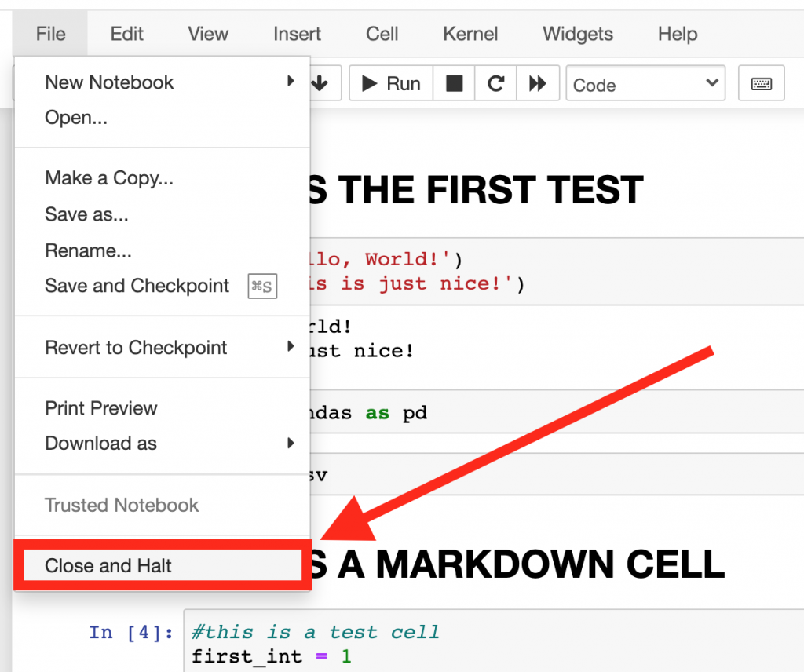Open the Widgets menu

pos(577,34)
